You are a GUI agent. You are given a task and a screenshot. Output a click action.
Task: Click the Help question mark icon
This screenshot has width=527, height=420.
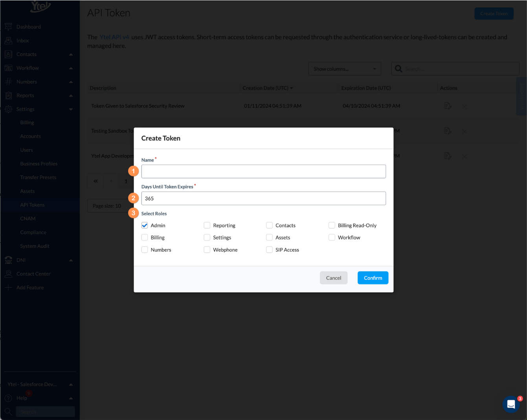coord(8,398)
